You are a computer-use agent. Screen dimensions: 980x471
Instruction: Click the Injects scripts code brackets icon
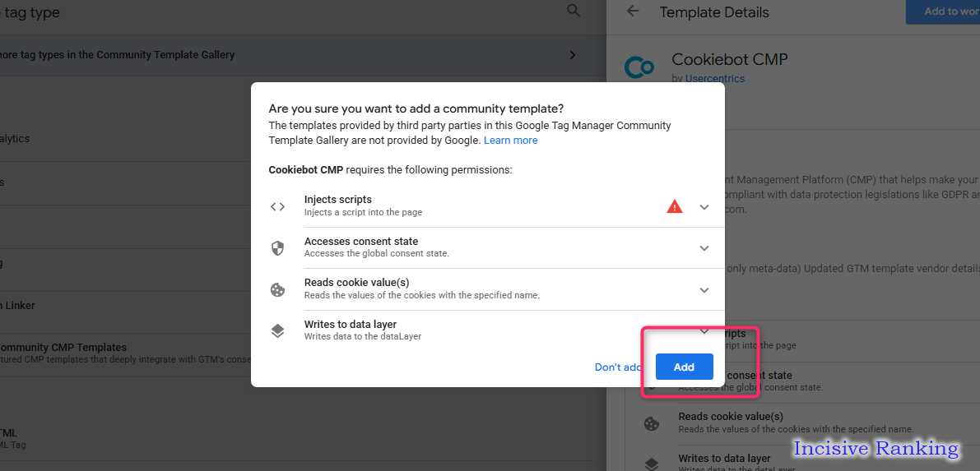click(x=277, y=207)
